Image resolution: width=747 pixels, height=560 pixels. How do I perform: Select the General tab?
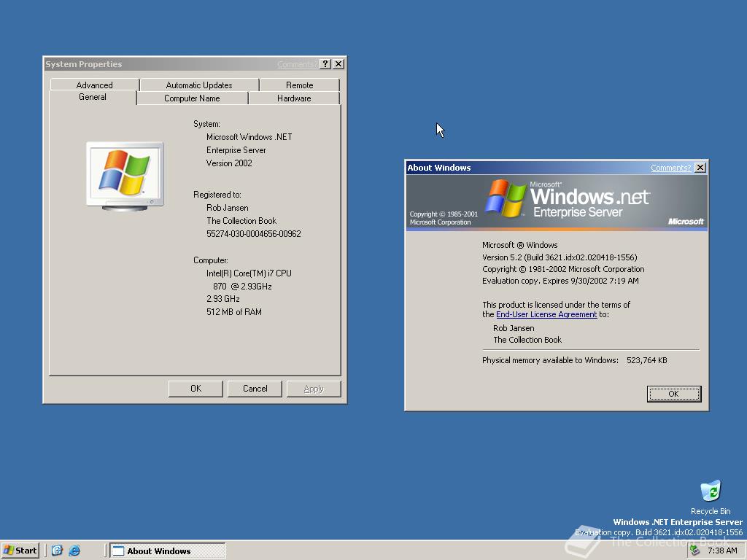pos(93,97)
